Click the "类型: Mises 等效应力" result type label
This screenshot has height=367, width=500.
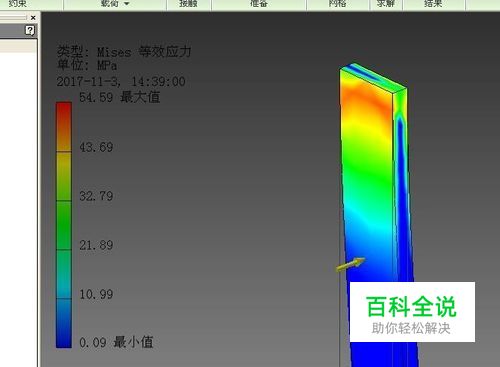pyautogui.click(x=124, y=52)
